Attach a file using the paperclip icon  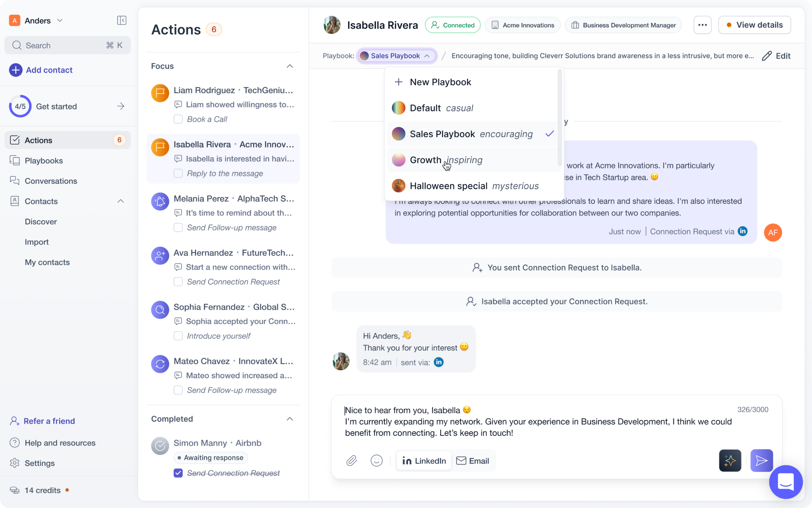pos(352,461)
